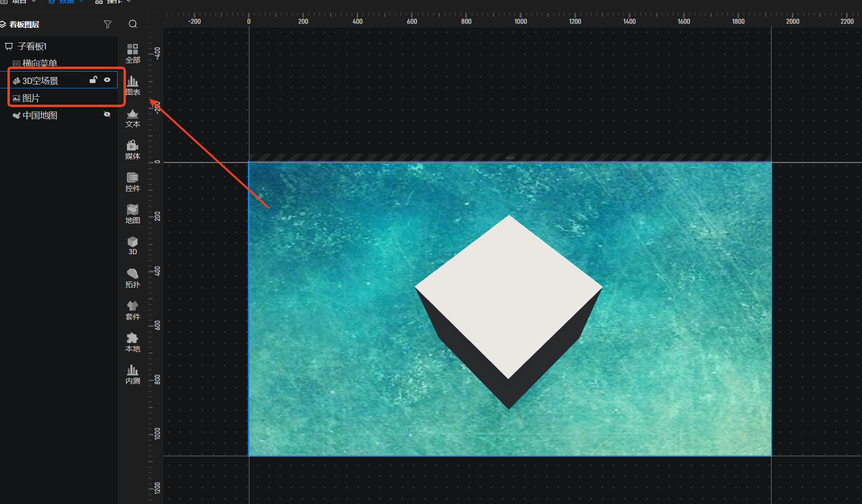The height and width of the screenshot is (504, 862).
Task: Open the 媒体 media components category
Action: pos(132,150)
